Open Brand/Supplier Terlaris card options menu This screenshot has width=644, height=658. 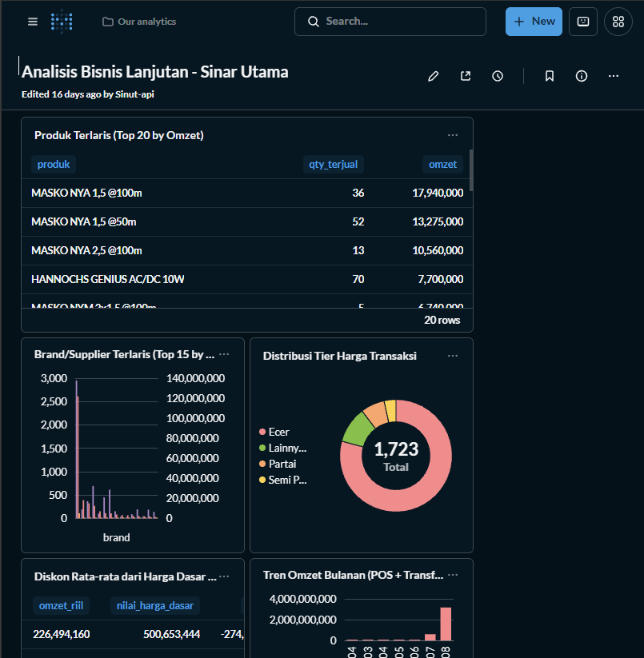(x=224, y=354)
